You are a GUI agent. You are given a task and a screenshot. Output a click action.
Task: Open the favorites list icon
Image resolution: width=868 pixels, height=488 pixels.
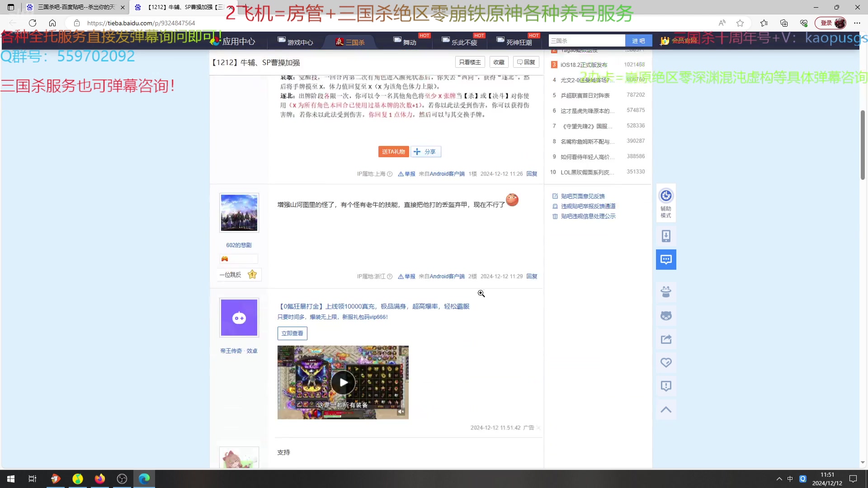point(764,23)
